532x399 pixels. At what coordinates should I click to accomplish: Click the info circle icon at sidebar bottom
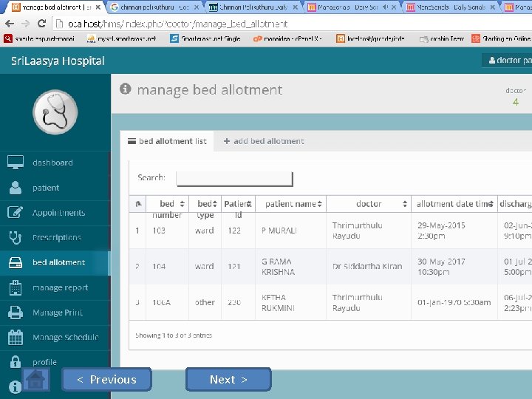(15, 386)
